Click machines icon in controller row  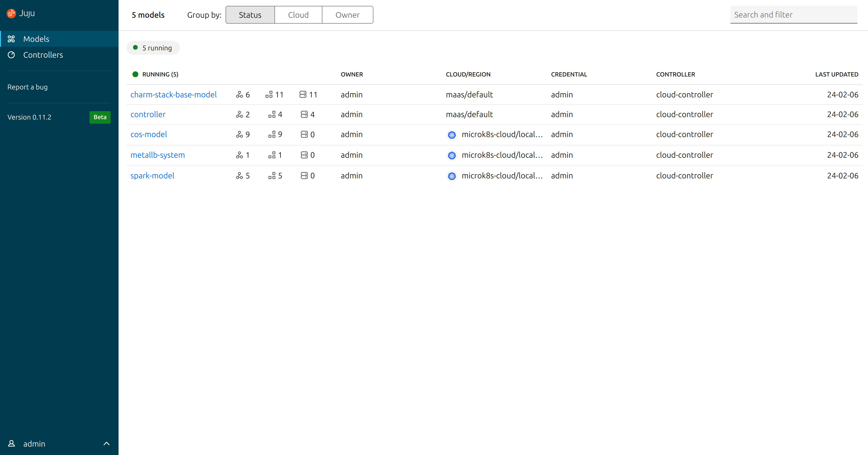pyautogui.click(x=304, y=114)
